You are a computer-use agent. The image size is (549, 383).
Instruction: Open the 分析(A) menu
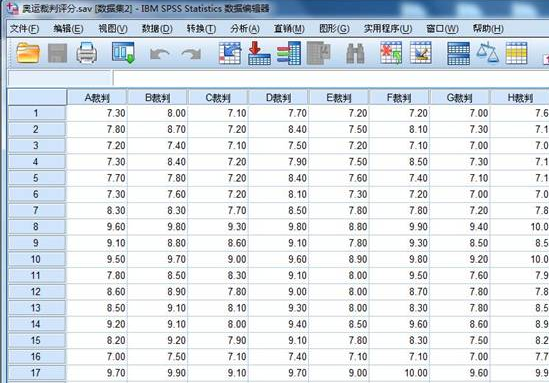244,29
